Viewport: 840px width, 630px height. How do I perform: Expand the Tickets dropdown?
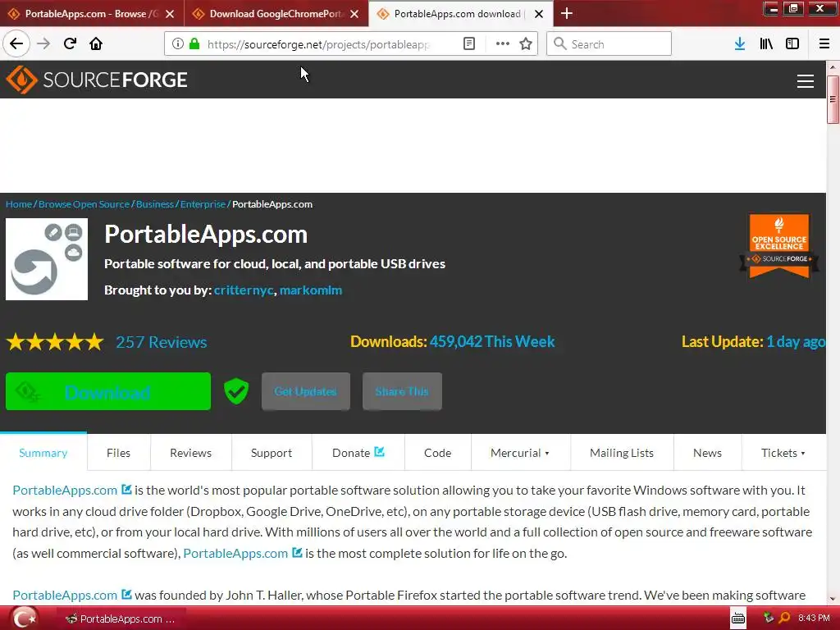(x=783, y=453)
